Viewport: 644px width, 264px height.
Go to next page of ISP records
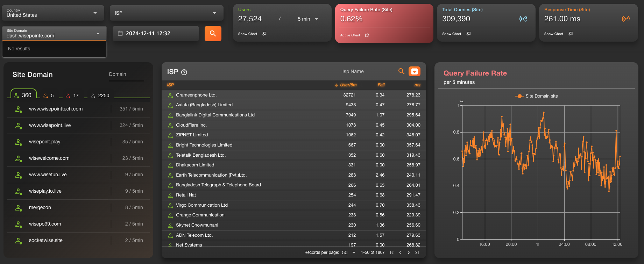409,252
